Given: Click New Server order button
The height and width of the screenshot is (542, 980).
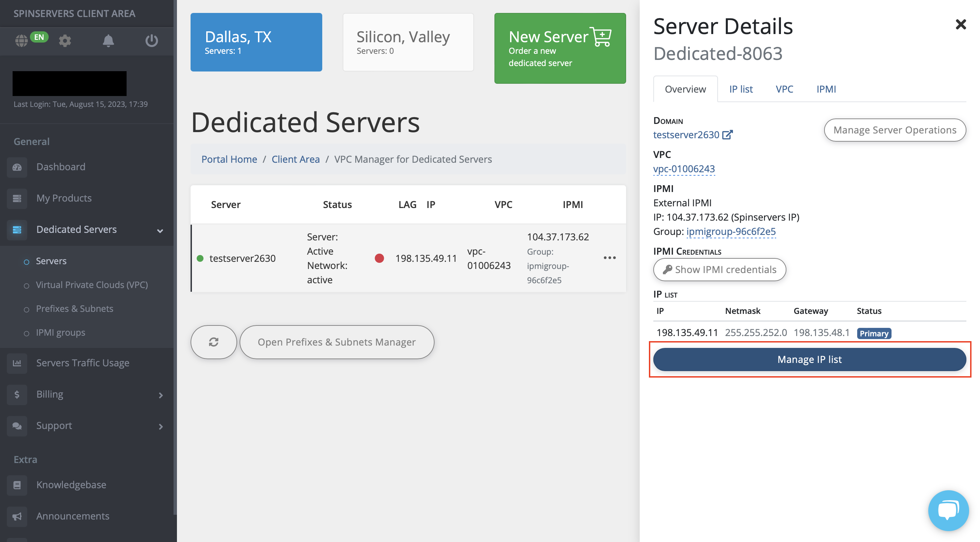Looking at the screenshot, I should [x=560, y=48].
